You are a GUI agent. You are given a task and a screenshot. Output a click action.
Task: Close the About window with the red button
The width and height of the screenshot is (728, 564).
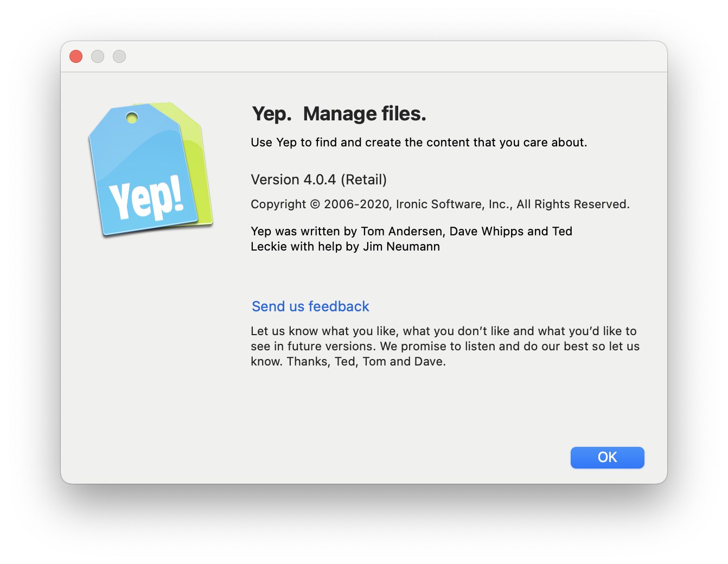[x=76, y=56]
